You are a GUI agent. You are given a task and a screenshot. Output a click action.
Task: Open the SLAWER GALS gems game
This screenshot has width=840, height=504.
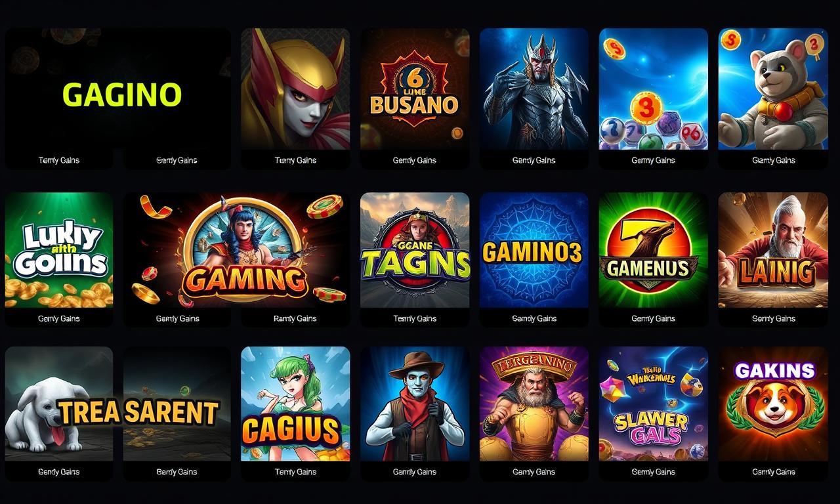654,404
